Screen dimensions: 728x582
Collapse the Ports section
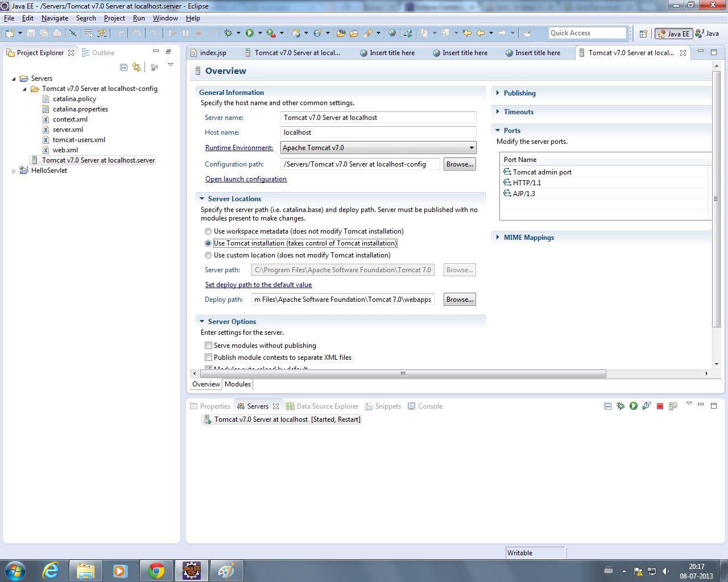click(x=498, y=131)
